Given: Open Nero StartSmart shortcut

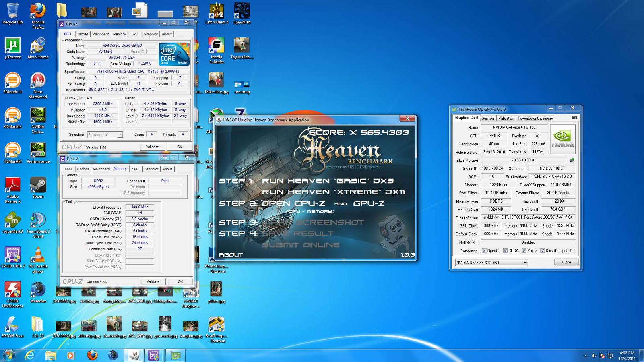Looking at the screenshot, I should pos(38,85).
